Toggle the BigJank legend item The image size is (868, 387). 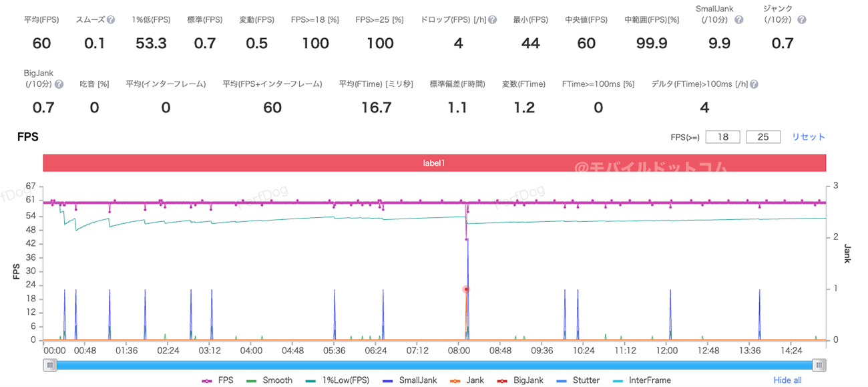520,380
